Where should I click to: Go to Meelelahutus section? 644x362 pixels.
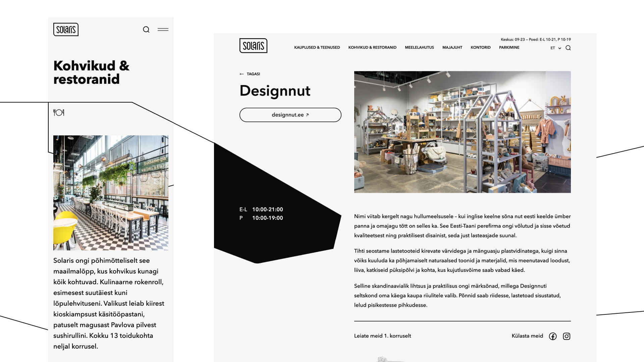point(419,48)
